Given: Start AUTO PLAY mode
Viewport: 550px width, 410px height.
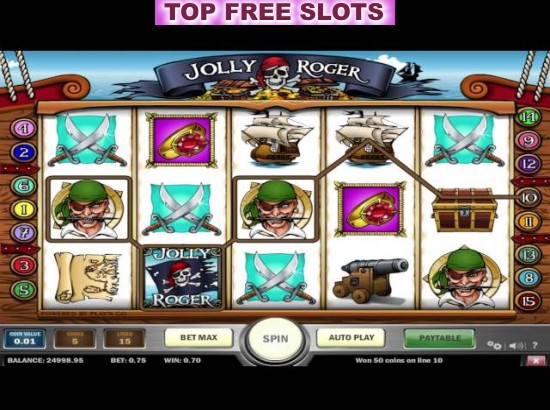Looking at the screenshot, I should (x=351, y=338).
